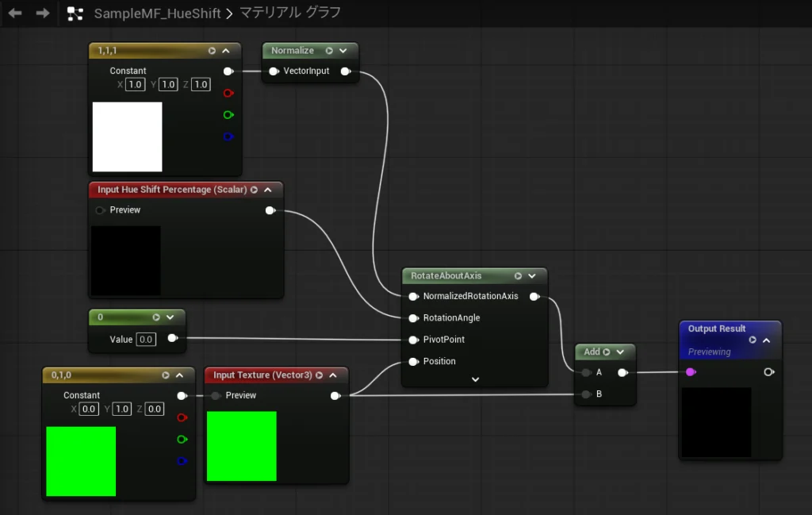The image size is (812, 515).
Task: Open SampleMF_HueShift in the breadcrumb
Action: point(157,13)
